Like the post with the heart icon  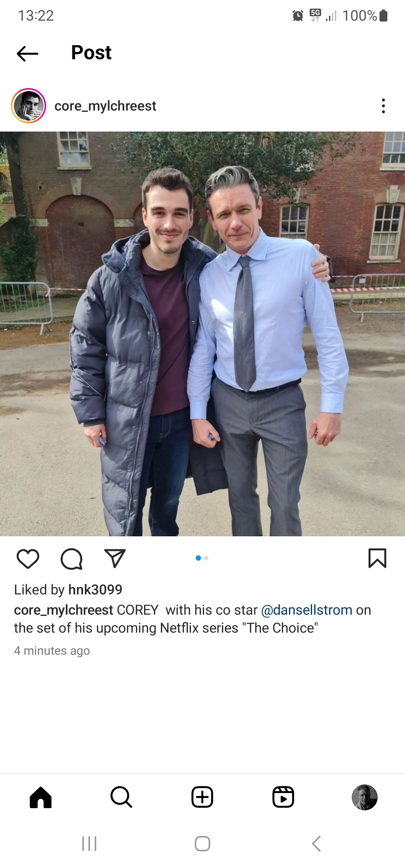click(x=28, y=559)
